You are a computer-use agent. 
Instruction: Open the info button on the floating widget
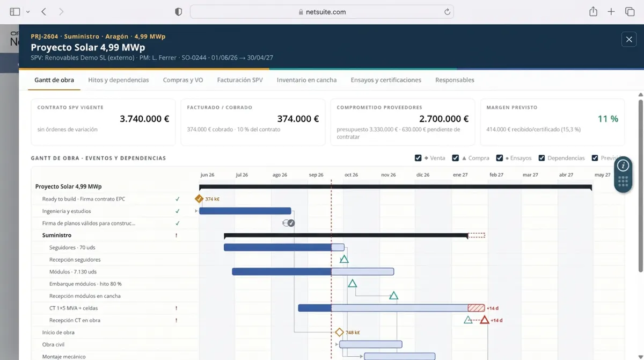[x=623, y=165]
